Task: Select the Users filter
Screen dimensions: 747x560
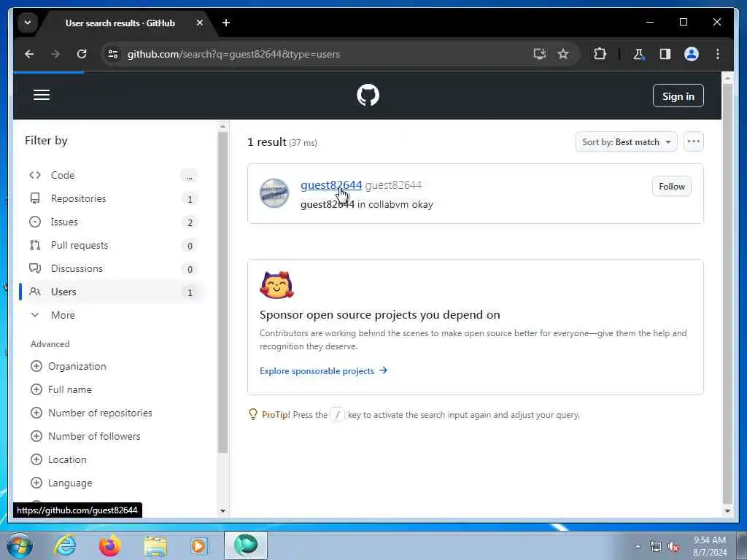Action: pyautogui.click(x=114, y=292)
